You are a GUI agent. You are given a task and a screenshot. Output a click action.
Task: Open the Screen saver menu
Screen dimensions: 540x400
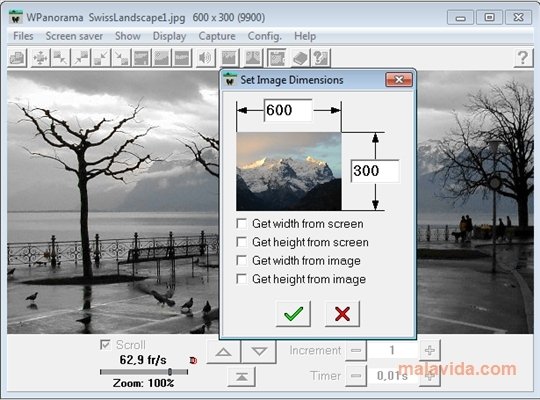click(74, 36)
